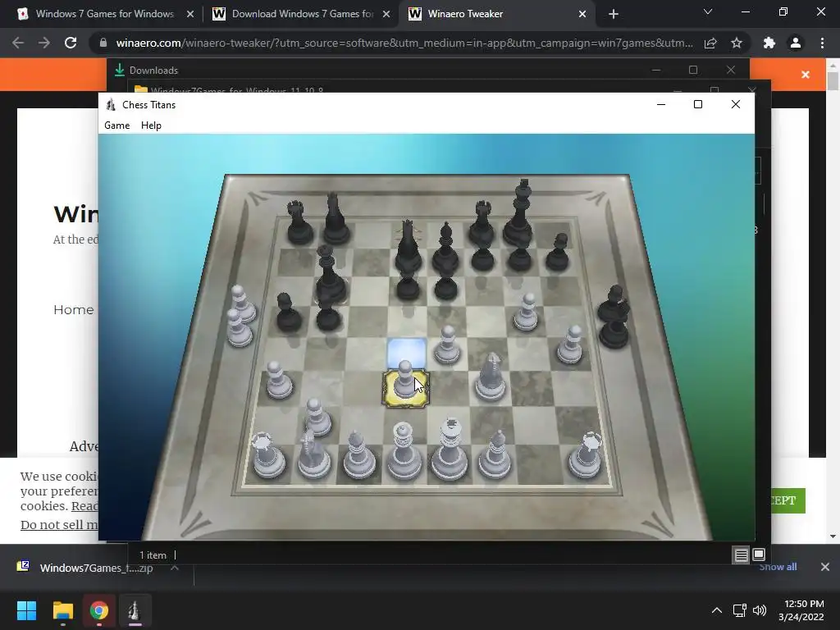Click Show all downloads
Screen dimensions: 840x630
click(778, 567)
